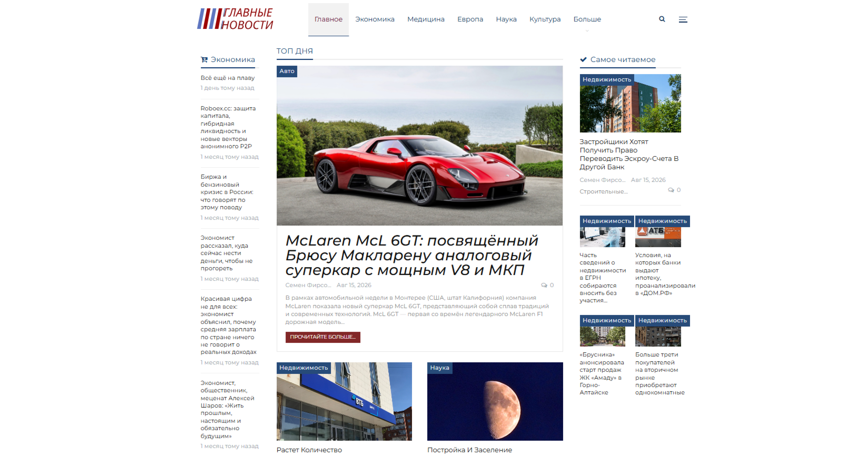This screenshot has height=455, width=868.
Task: Select the Главное menu tab
Action: click(x=328, y=19)
